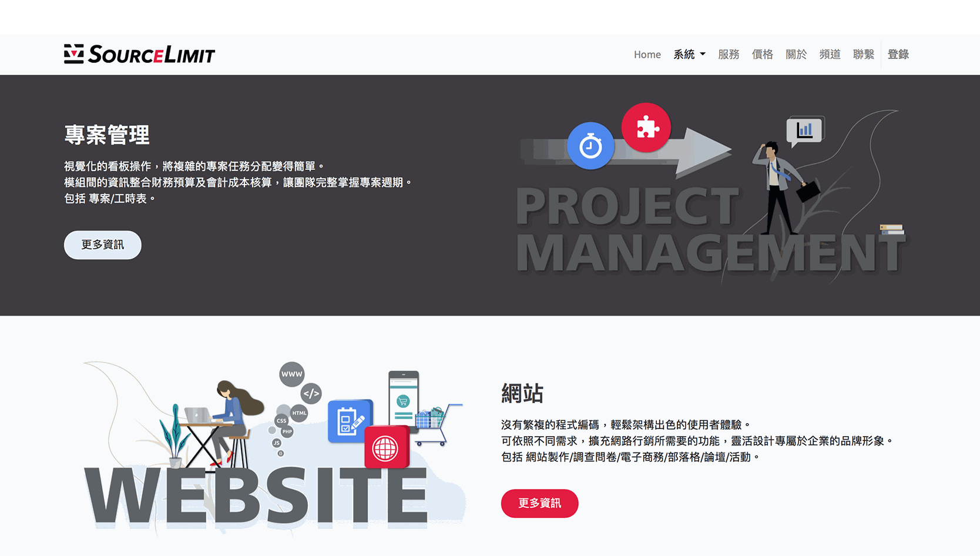Open the 頻道 nav item
980x556 pixels.
click(x=830, y=55)
